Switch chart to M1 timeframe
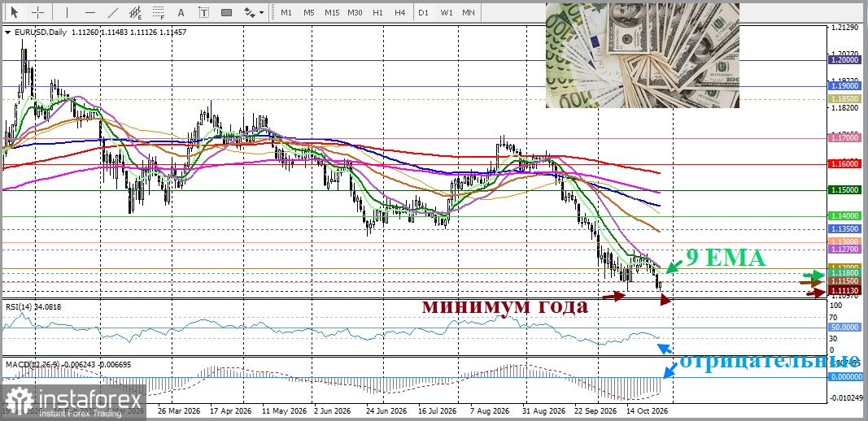The width and height of the screenshot is (868, 421). (286, 12)
